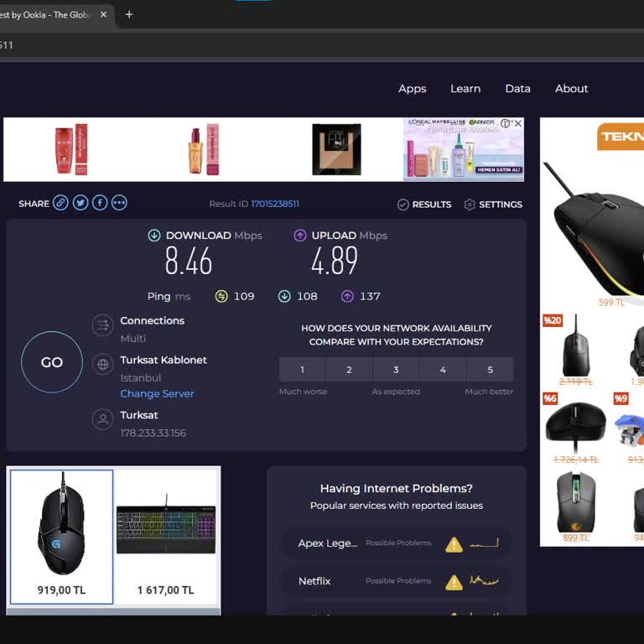This screenshot has width=644, height=644.
Task: Click the HEMEN SATIN AL banner button
Action: coord(499,169)
